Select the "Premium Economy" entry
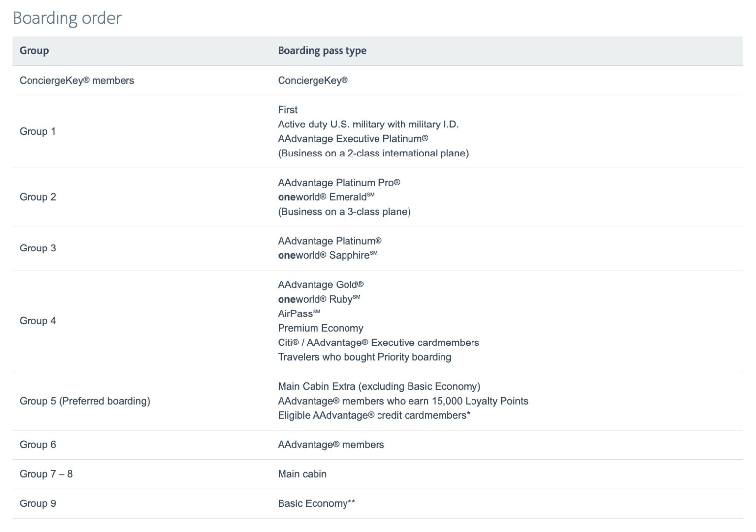756x532 pixels. coord(320,328)
